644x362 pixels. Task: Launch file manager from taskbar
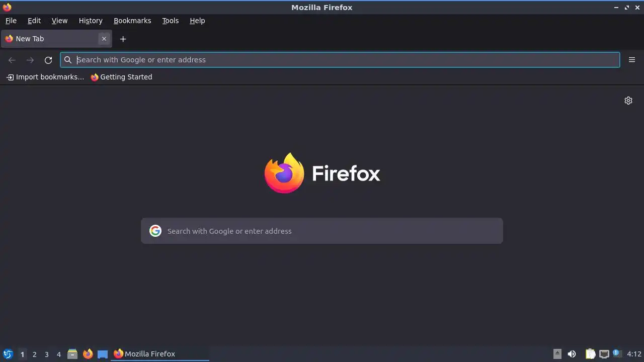coord(72,354)
